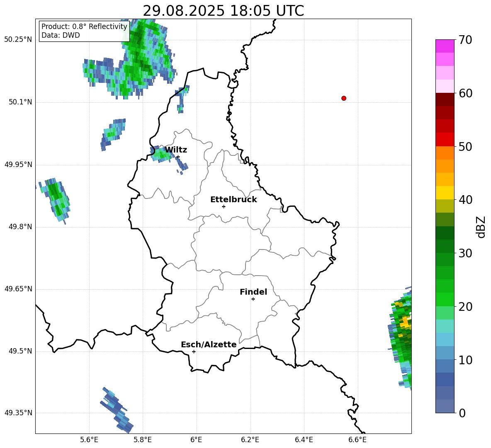
Task: Click the 5.6°E longitude tick label
Action: tap(89, 440)
